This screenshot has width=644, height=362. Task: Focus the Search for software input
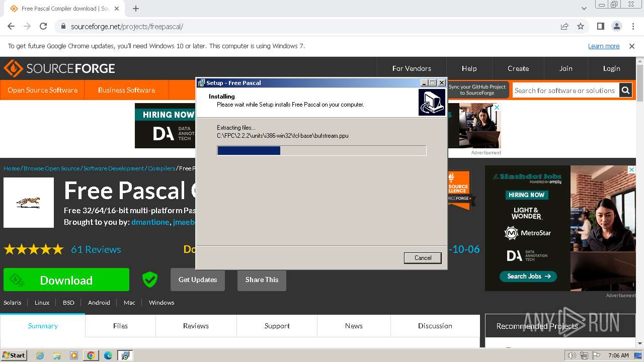pos(565,90)
